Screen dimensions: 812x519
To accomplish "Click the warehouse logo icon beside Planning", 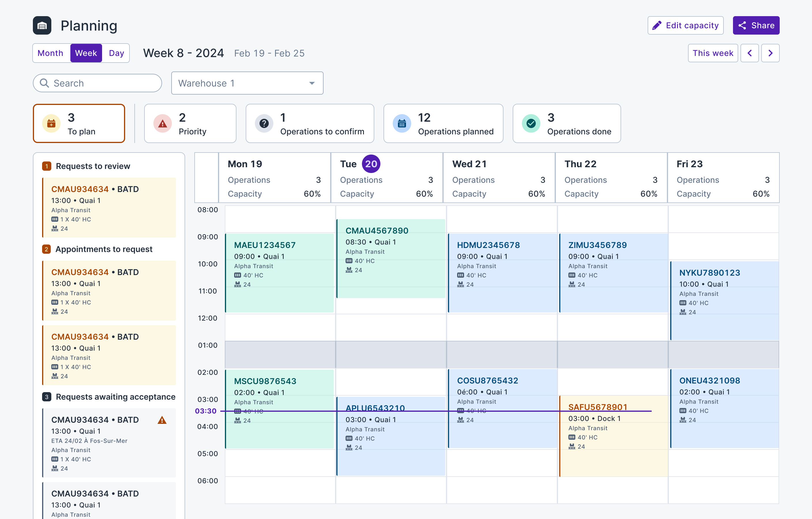I will pos(42,26).
